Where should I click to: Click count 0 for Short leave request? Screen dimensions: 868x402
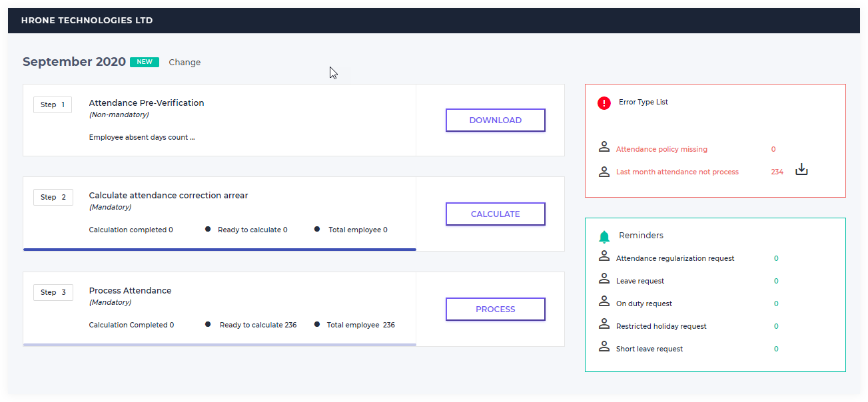click(x=776, y=349)
